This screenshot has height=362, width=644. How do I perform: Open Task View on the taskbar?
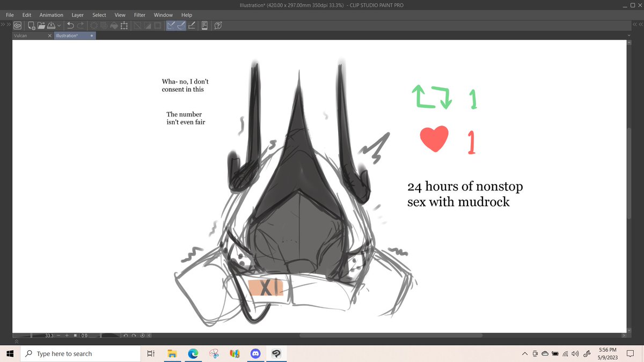click(151, 353)
